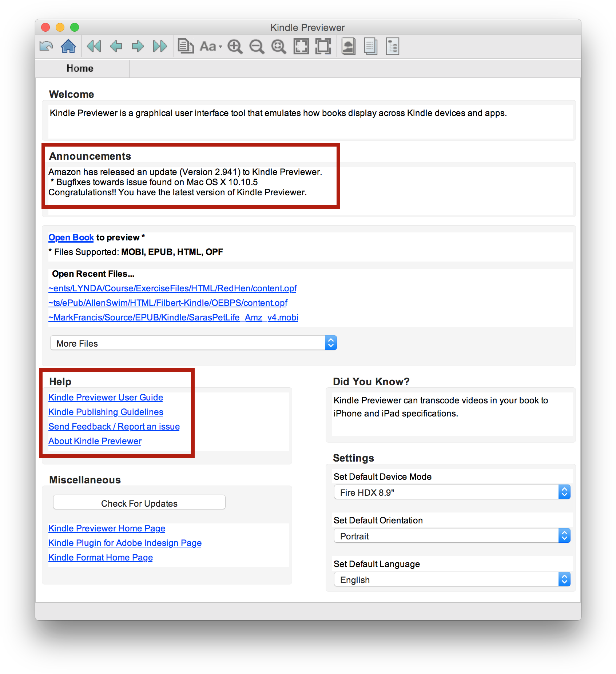Go to next page with right arrow icon
Screen dimensions: 616x674
(138, 46)
